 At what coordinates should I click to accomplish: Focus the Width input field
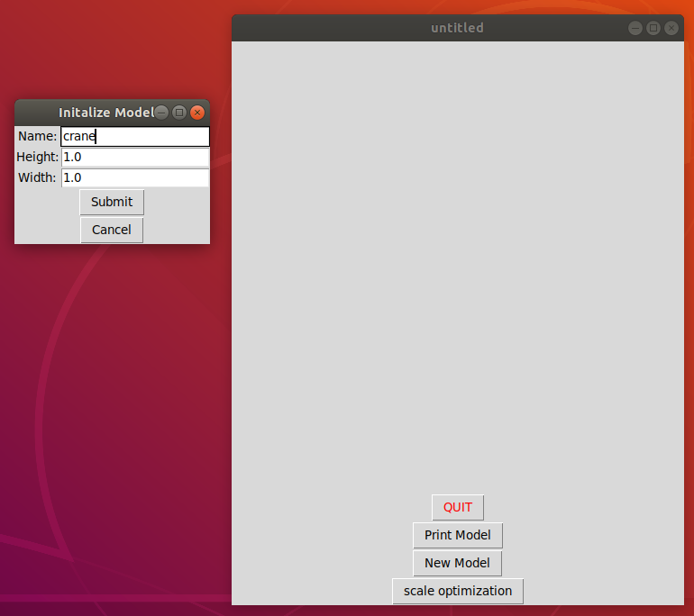coord(135,177)
